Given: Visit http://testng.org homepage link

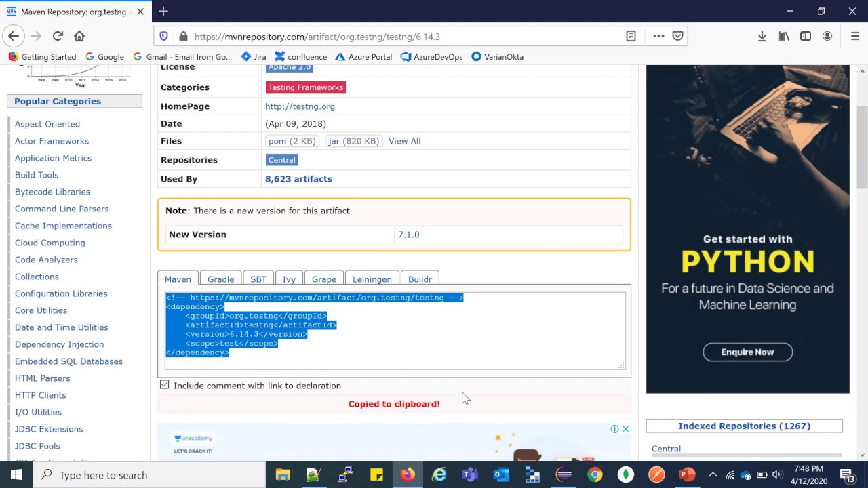Looking at the screenshot, I should pyautogui.click(x=300, y=106).
